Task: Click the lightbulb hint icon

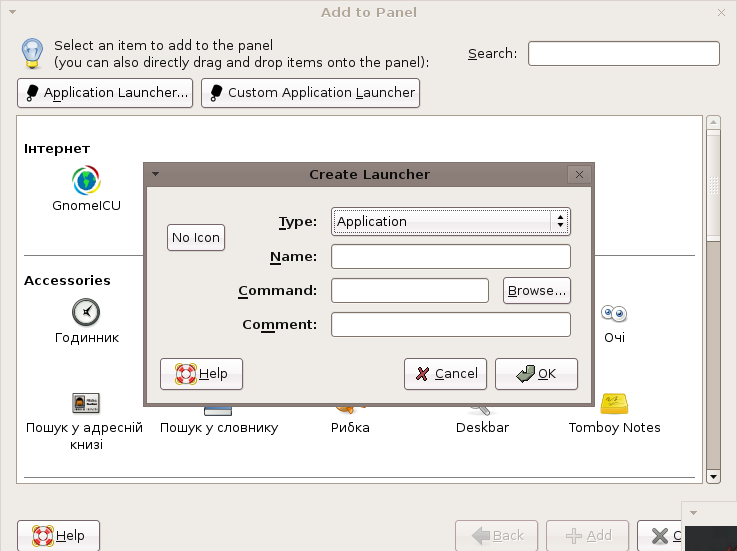Action: (33, 52)
